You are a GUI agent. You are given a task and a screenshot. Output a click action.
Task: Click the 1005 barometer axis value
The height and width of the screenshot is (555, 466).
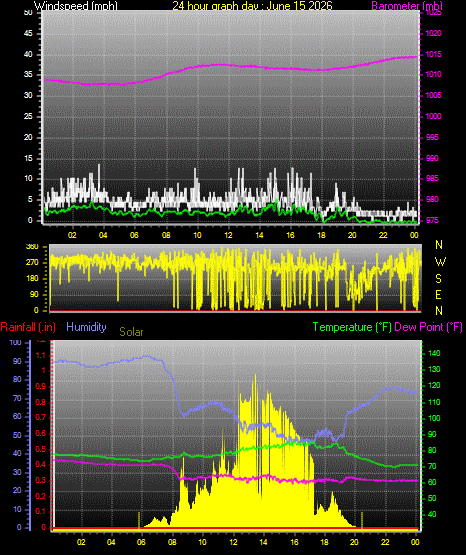click(433, 96)
